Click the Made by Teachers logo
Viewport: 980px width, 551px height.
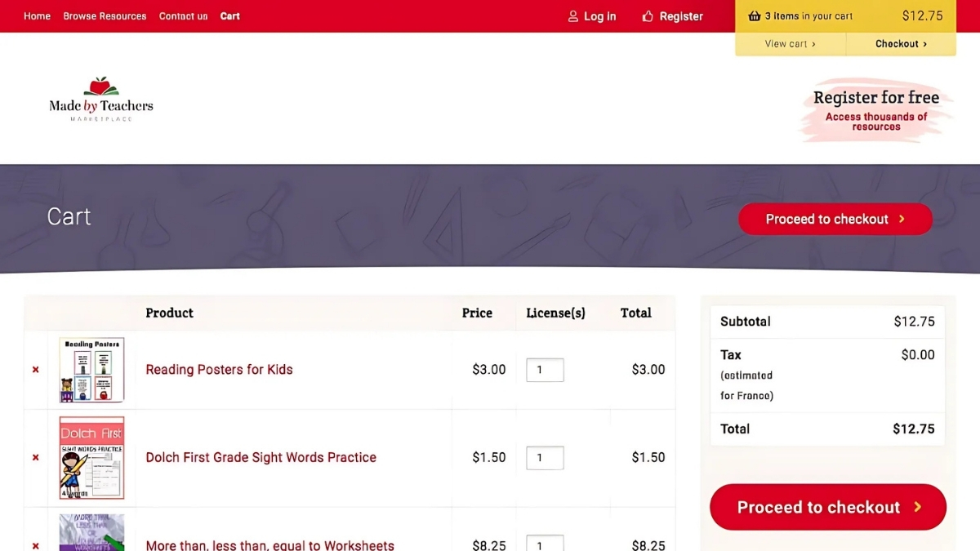tap(101, 100)
